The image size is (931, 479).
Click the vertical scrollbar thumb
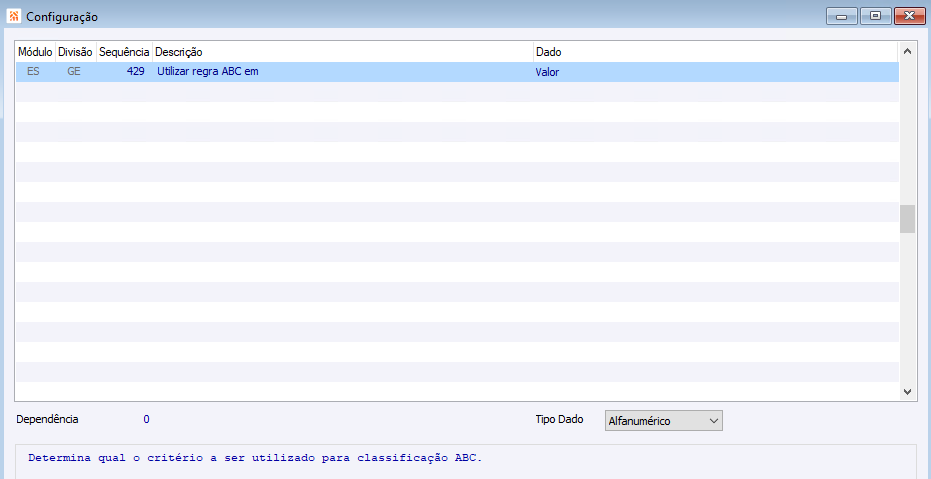(907, 219)
